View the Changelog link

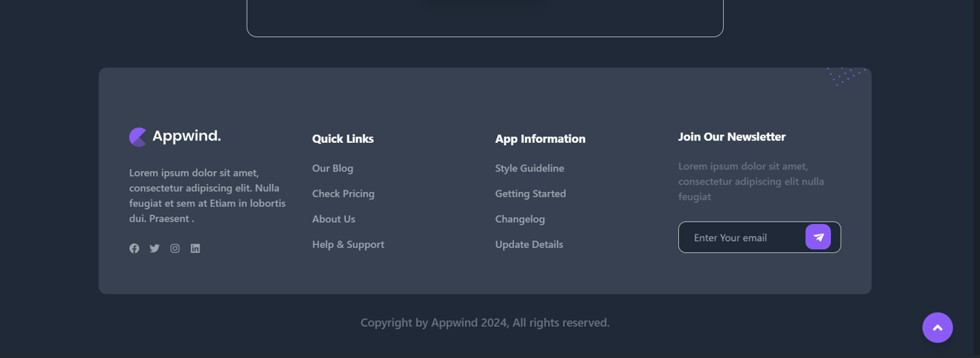tap(519, 219)
